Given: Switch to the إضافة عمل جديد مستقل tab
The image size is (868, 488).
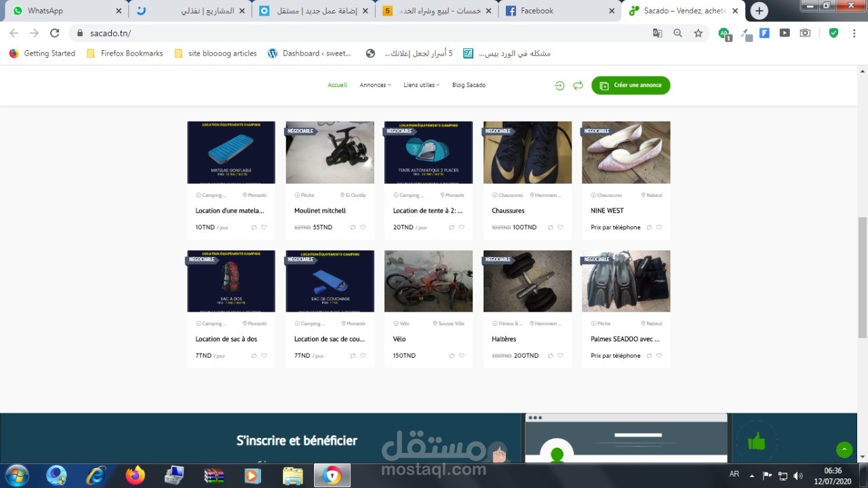Looking at the screenshot, I should 314,11.
